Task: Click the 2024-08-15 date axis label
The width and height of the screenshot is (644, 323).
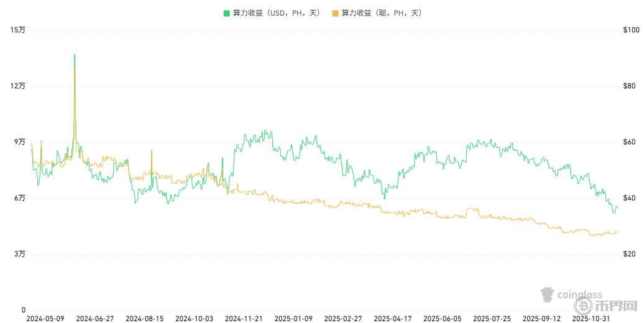Action: 145,318
